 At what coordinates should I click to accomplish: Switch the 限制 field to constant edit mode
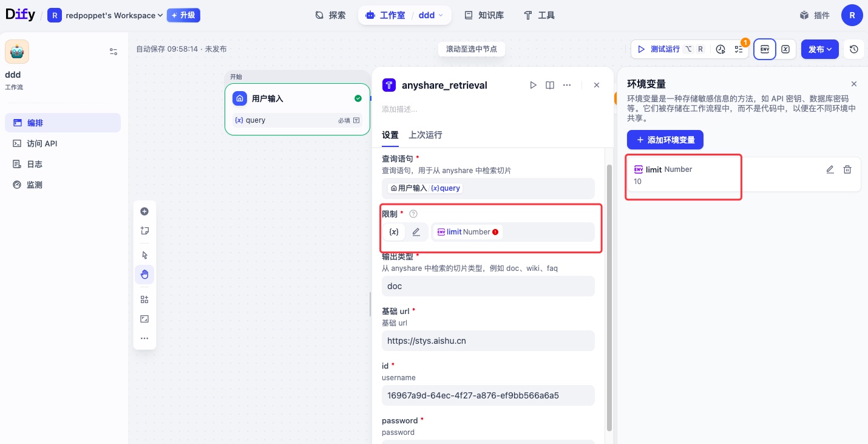(x=416, y=232)
